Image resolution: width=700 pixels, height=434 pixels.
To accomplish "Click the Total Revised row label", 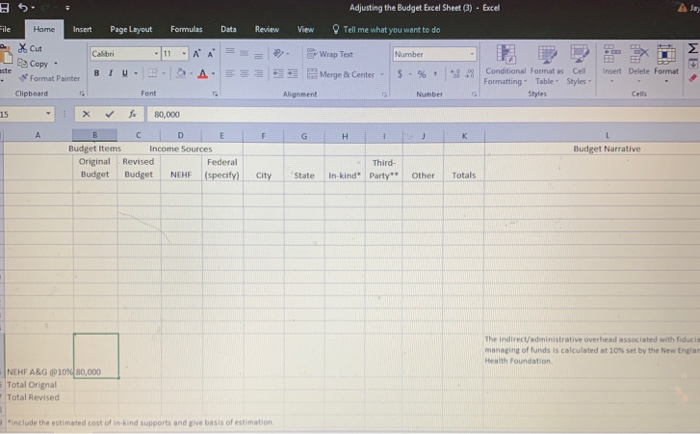I will pyautogui.click(x=33, y=397).
